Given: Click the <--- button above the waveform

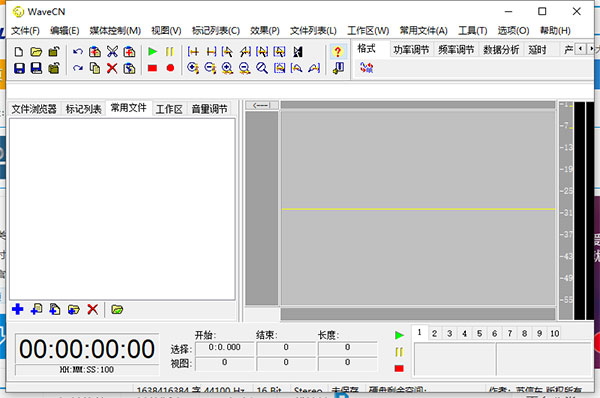Looking at the screenshot, I should click(x=262, y=105).
